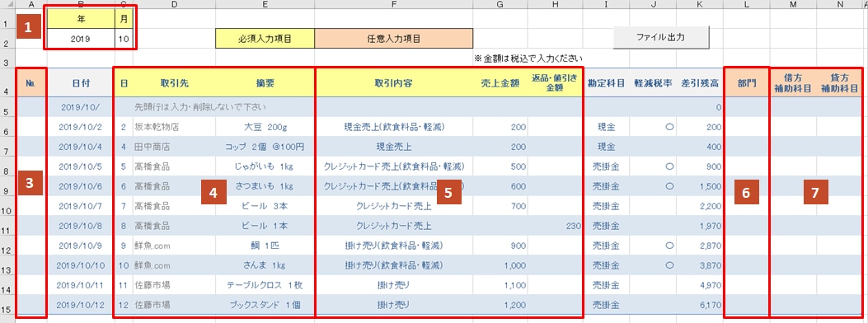Click the 貸方補助科目 heading cell
The width and height of the screenshot is (868, 323).
click(839, 83)
